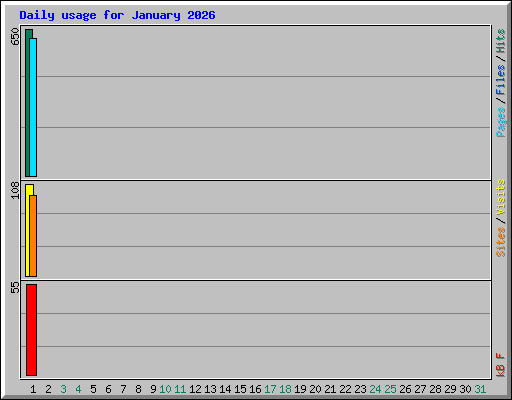Click the 'Pages' legend label
Viewport: 512px width, 400px height.
[x=501, y=122]
